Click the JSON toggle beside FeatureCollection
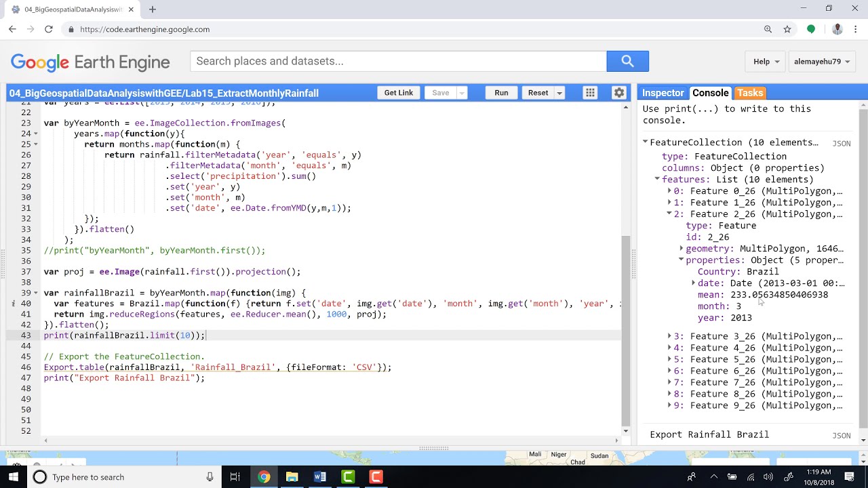The width and height of the screenshot is (868, 488). tap(842, 144)
